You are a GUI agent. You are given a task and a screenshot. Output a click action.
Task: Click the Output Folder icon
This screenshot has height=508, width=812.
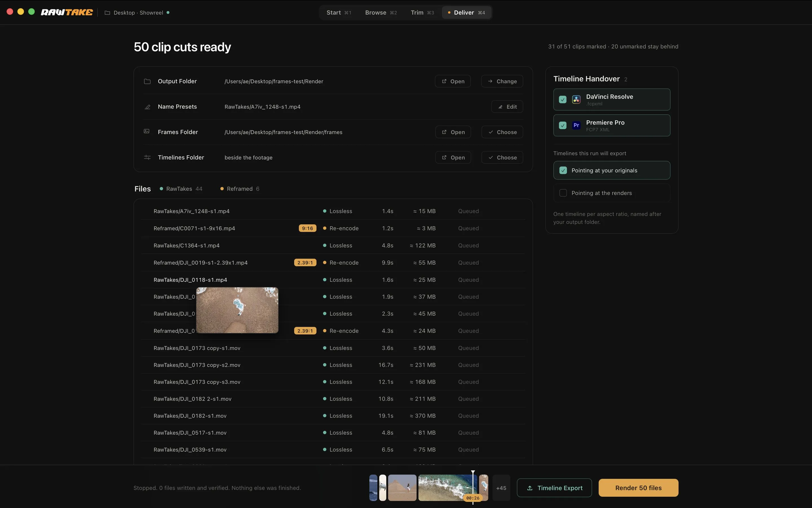(147, 81)
